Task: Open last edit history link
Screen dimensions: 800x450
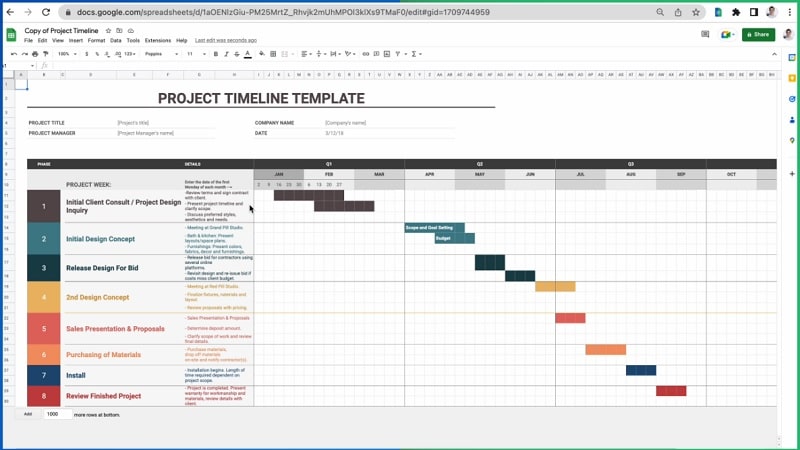Action: (x=226, y=40)
